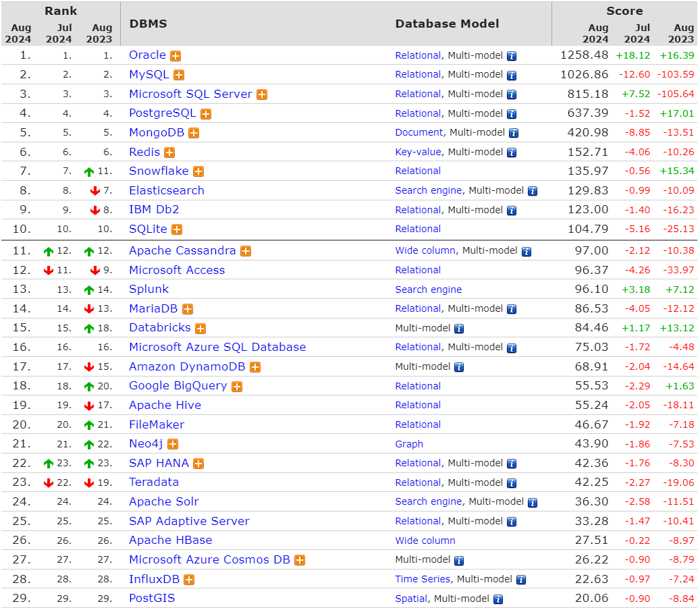The image size is (700, 608).
Task: Open the plus icon next to Neo4j
Action: click(173, 444)
